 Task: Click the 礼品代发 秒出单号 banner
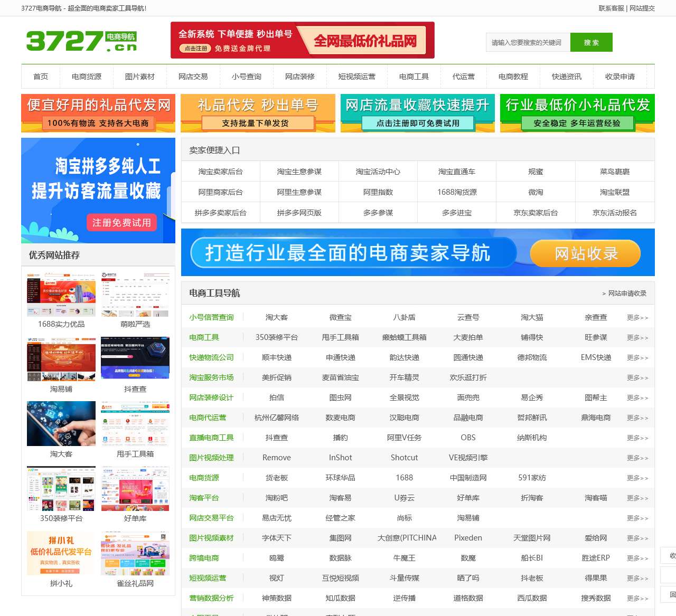tap(258, 113)
